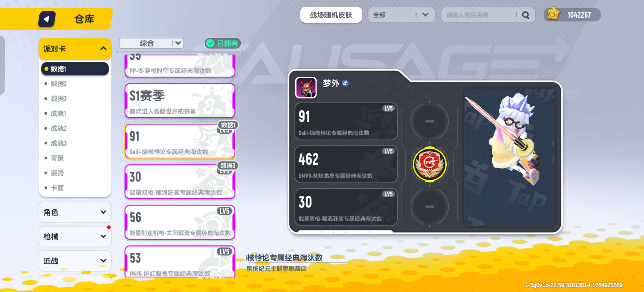The image size is (644, 292).
Task: Open the 全部 filter dropdown
Action: (x=401, y=15)
